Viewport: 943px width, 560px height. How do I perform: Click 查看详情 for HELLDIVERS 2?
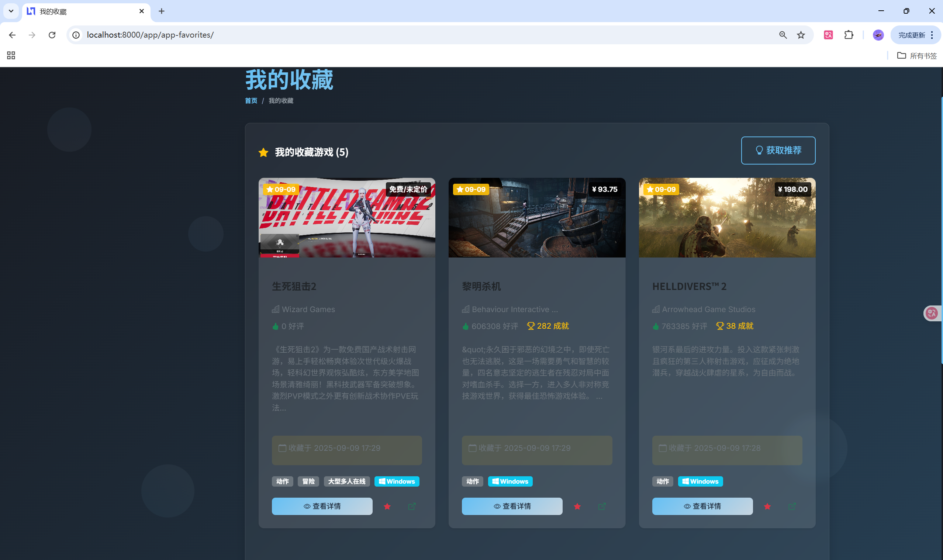click(x=702, y=506)
